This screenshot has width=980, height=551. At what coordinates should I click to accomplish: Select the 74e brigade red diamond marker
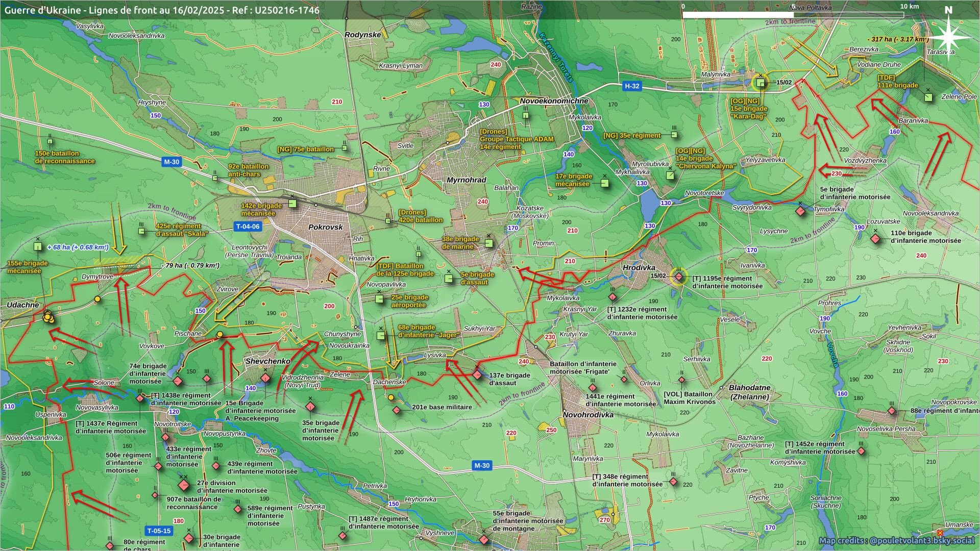(178, 381)
